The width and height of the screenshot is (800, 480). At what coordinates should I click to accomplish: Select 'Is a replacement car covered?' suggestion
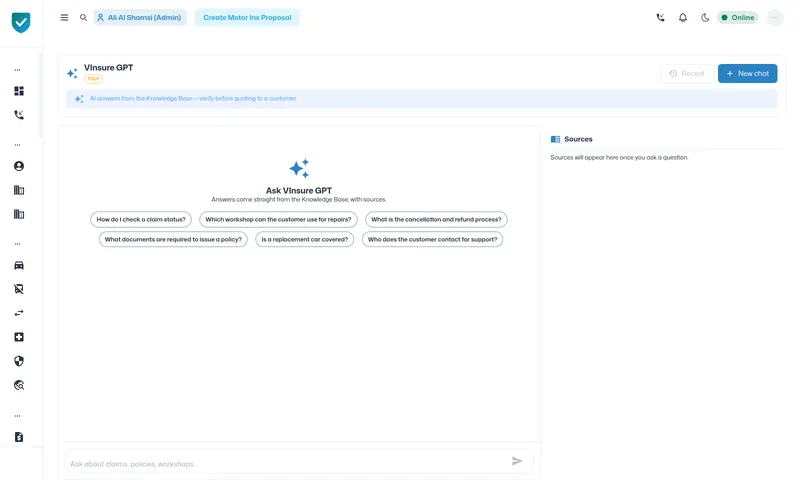(x=305, y=239)
